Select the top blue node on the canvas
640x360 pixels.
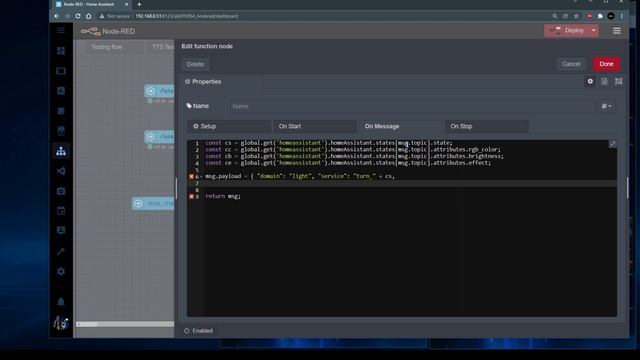point(159,91)
